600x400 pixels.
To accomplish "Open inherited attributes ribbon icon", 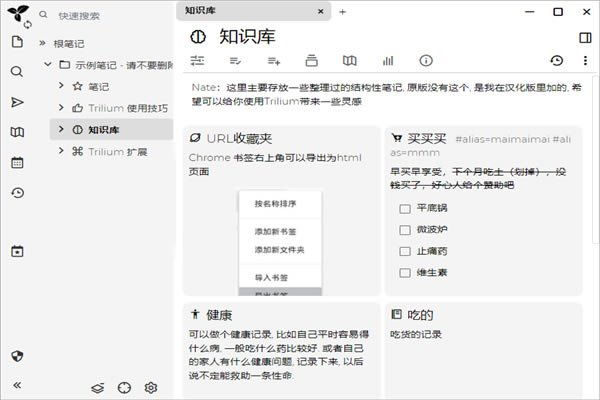I will click(274, 60).
